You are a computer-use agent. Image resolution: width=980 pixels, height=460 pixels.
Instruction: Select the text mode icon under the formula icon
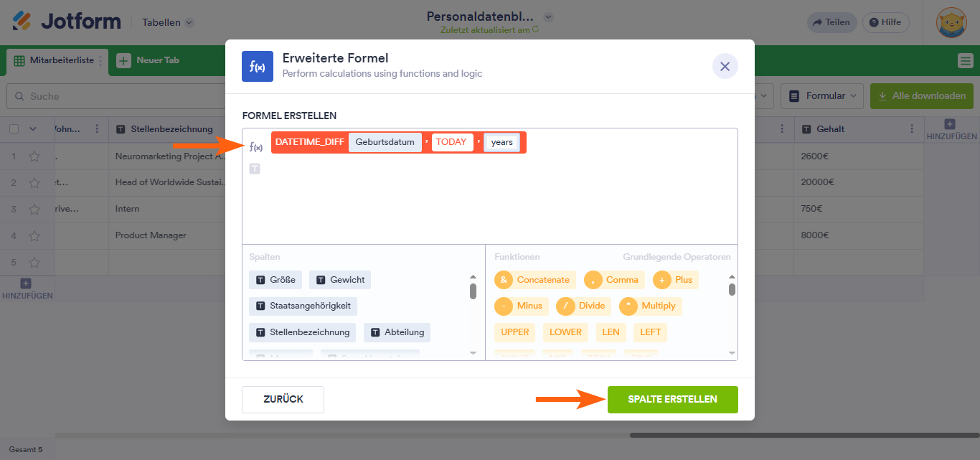point(255,169)
